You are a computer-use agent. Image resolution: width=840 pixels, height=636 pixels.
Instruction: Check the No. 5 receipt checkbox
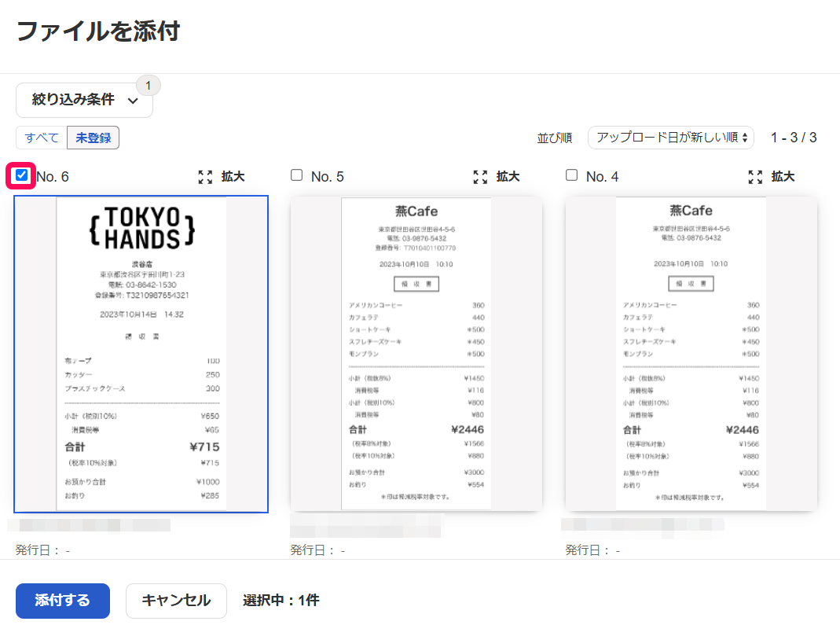point(296,175)
